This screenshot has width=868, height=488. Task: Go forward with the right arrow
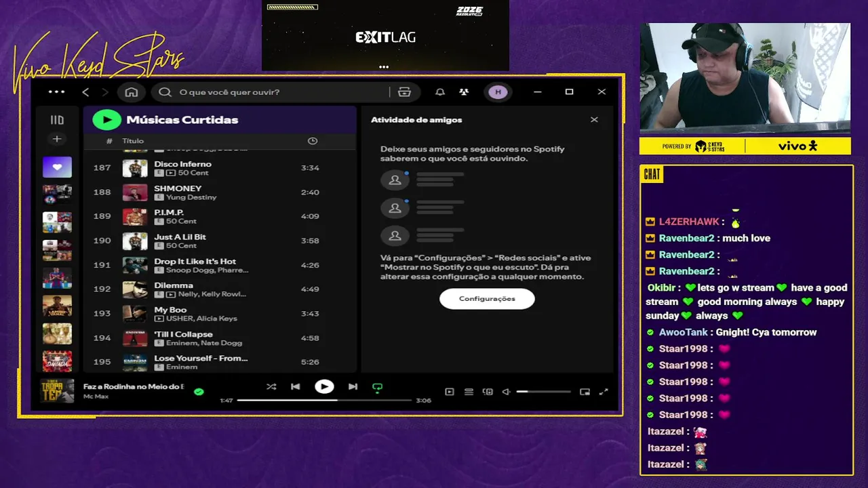click(x=105, y=92)
